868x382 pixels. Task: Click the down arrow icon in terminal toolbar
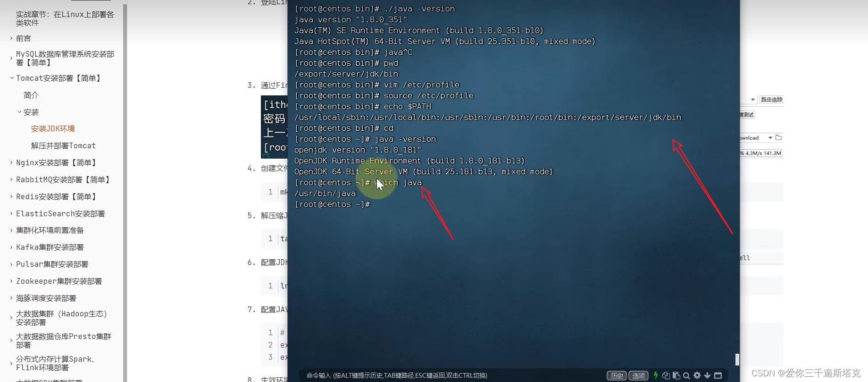[707, 375]
